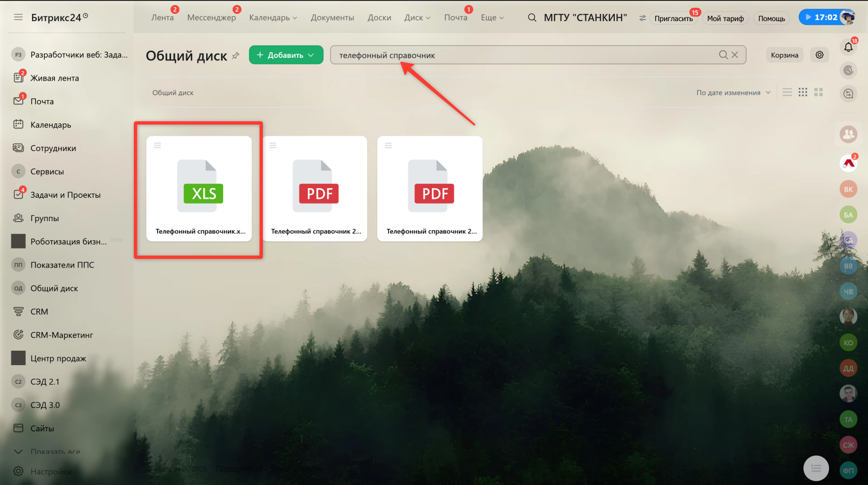
Task: Switch to large tile view
Action: pyautogui.click(x=818, y=92)
